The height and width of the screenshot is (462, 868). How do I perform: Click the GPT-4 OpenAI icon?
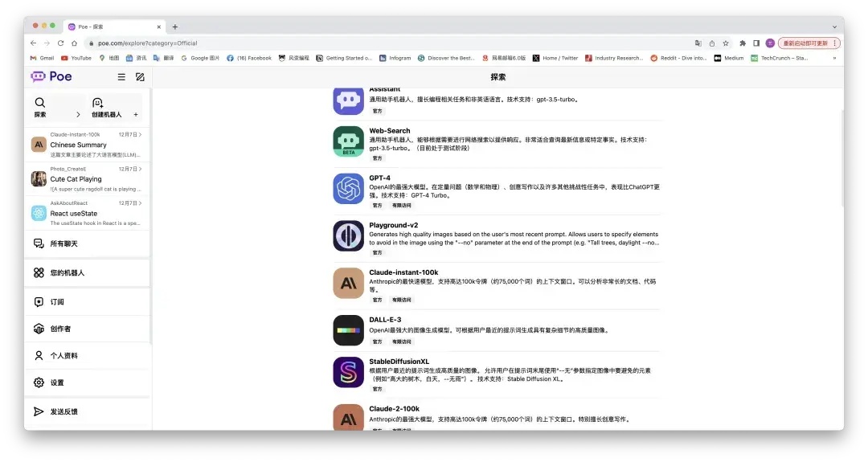click(348, 189)
